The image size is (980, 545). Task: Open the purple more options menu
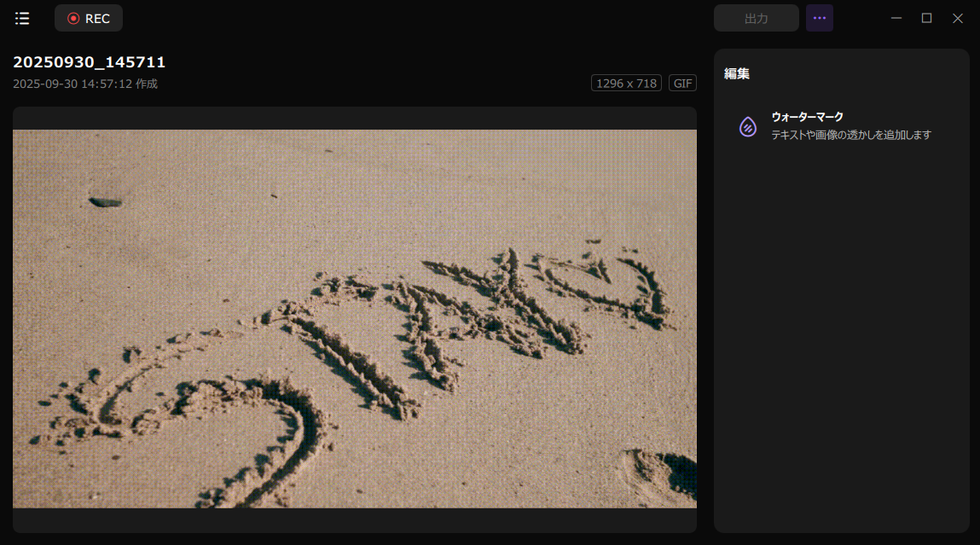click(x=820, y=18)
